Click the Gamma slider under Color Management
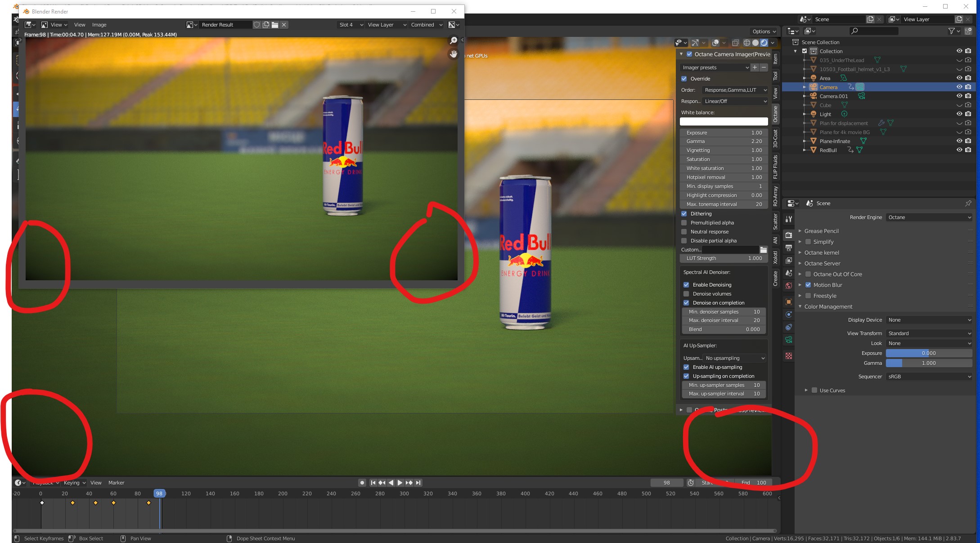 click(929, 363)
